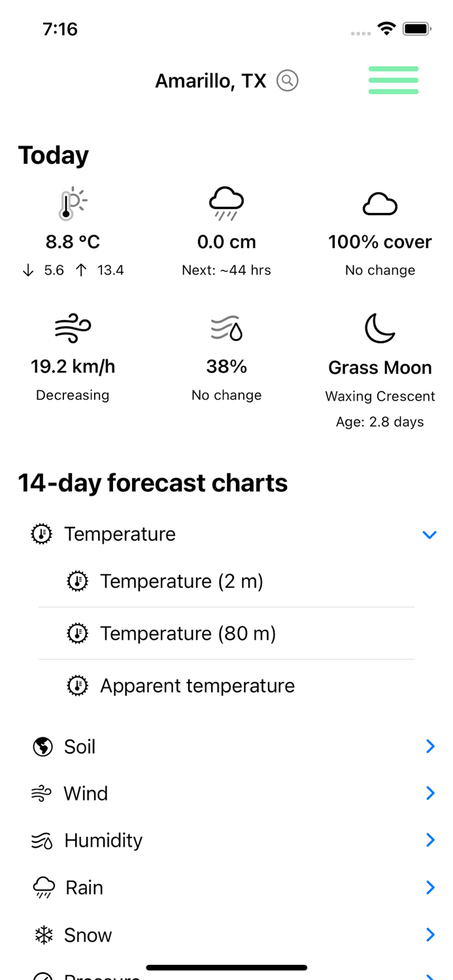Open the Apparent temperature chart
Viewport: 453px width, 980px height.
click(x=197, y=685)
